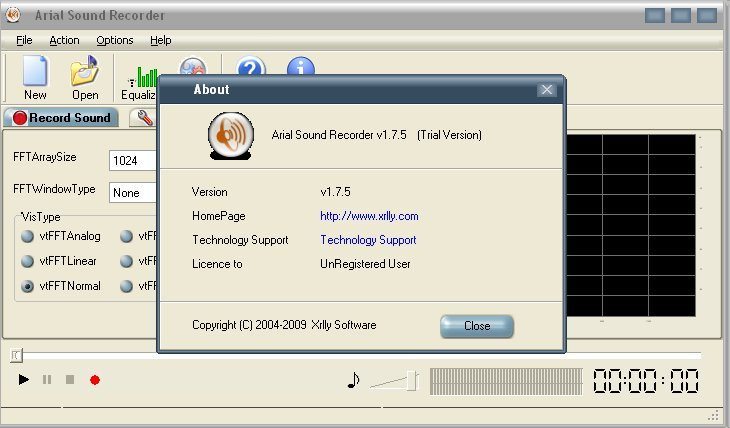Click the volume slider thumb
The image size is (730, 428).
(412, 380)
